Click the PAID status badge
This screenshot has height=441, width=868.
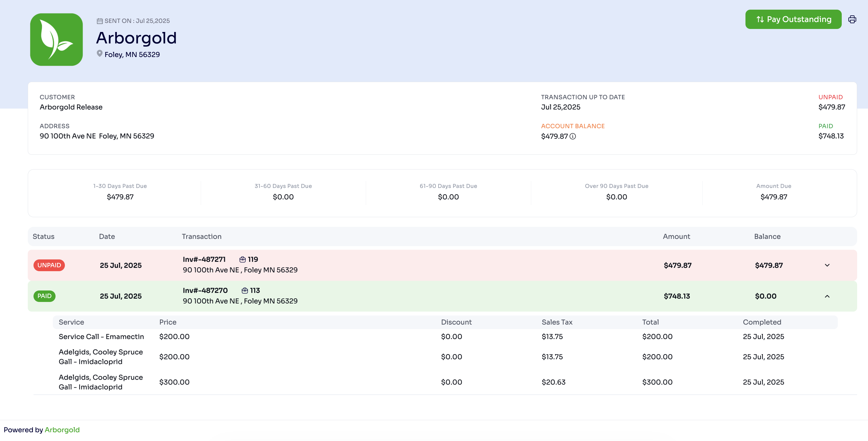coord(44,296)
